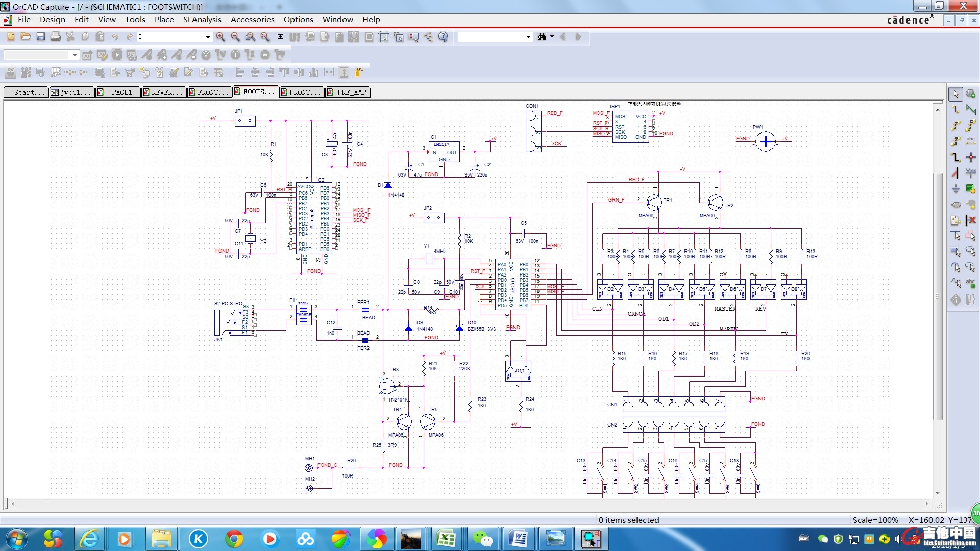Open the part dropdown showing 0

(x=208, y=37)
